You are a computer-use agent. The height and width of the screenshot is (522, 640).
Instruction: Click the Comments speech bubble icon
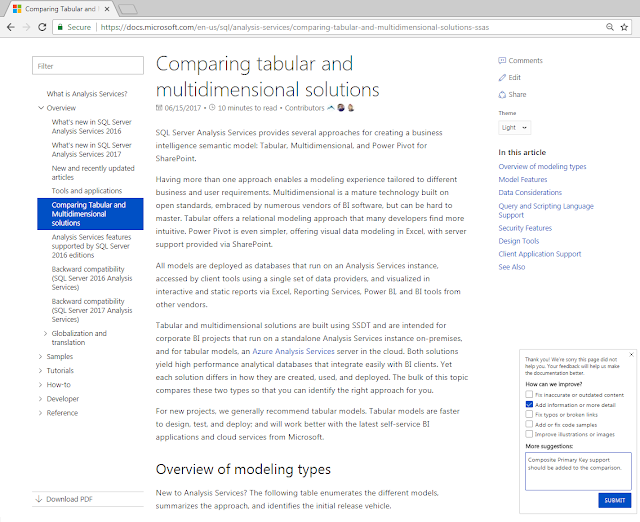pyautogui.click(x=502, y=60)
